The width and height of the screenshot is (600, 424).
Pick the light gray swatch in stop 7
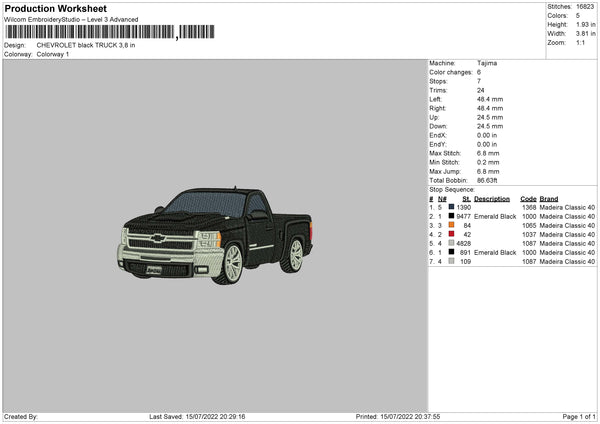pyautogui.click(x=452, y=262)
